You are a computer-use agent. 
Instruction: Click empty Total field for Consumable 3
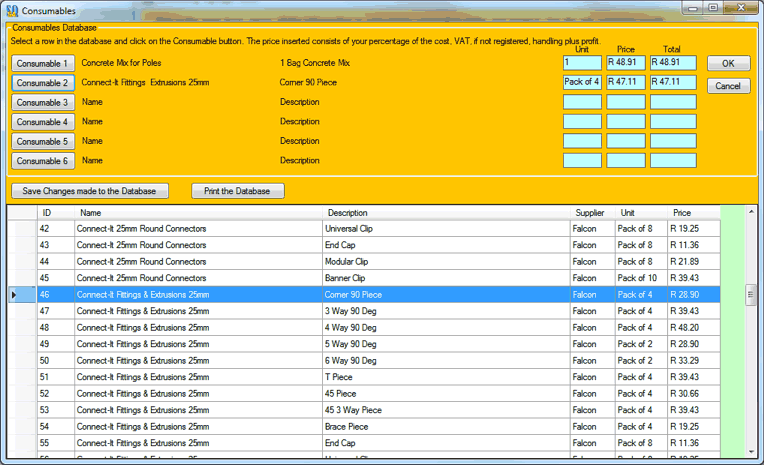(x=672, y=102)
